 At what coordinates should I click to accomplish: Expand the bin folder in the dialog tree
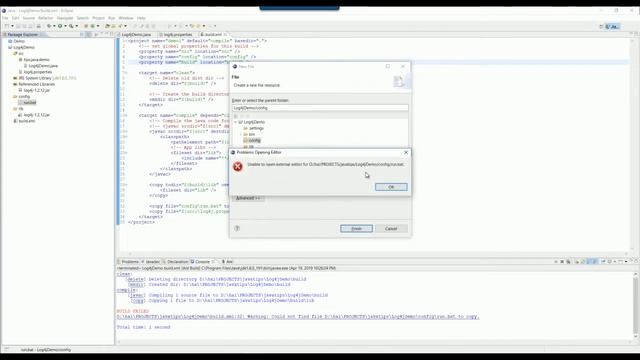[240, 134]
